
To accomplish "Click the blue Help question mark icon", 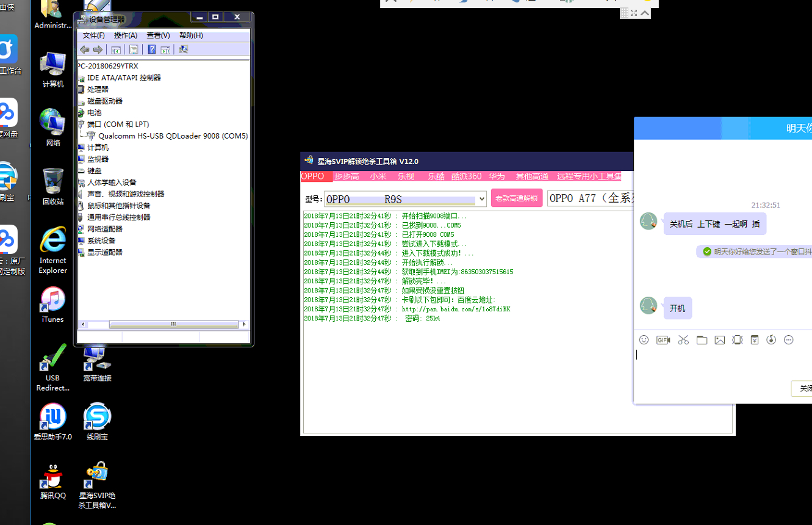I will click(x=152, y=49).
